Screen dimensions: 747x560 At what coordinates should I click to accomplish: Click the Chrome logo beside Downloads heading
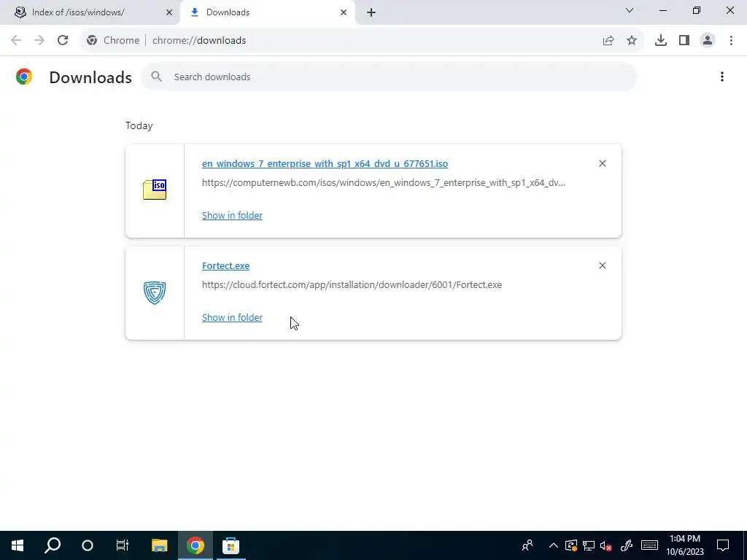[x=24, y=77]
